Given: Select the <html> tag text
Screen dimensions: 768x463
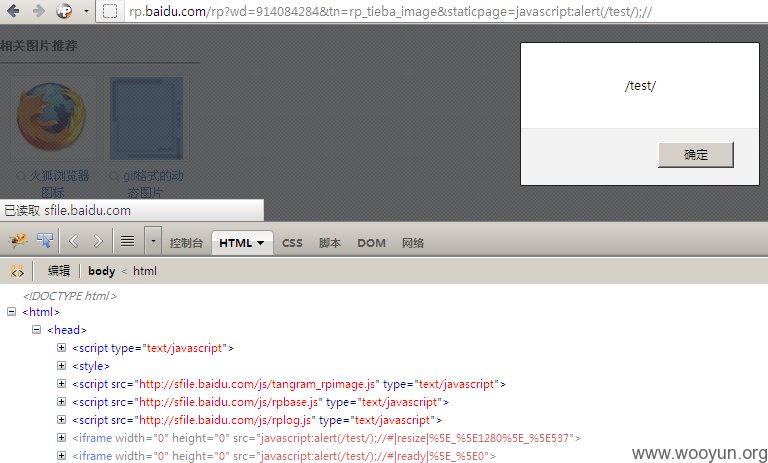Looking at the screenshot, I should (x=41, y=312).
